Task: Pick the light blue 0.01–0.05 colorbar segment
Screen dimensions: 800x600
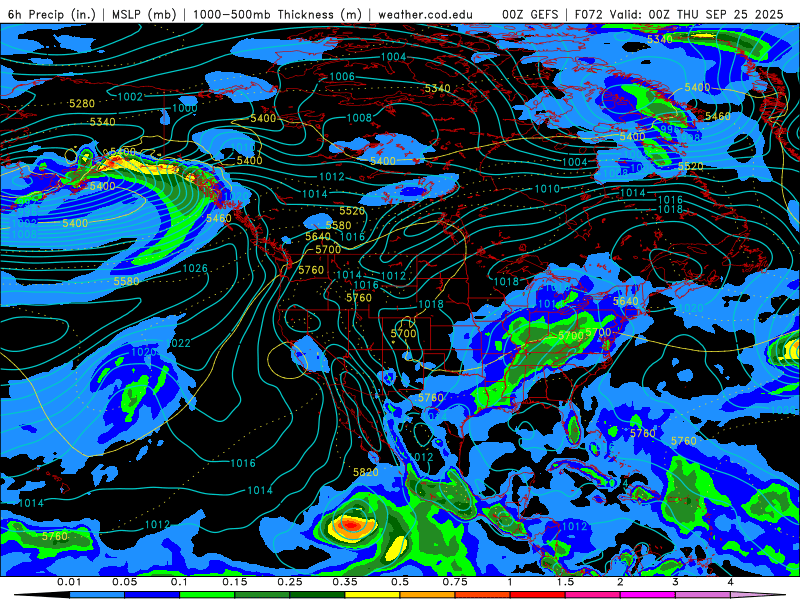Action: (97, 595)
